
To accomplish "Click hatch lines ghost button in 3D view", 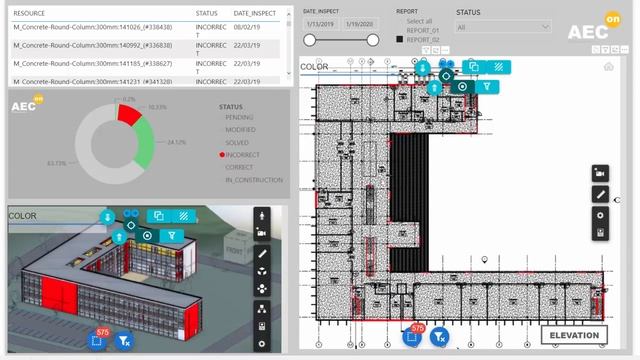I will pos(184,216).
